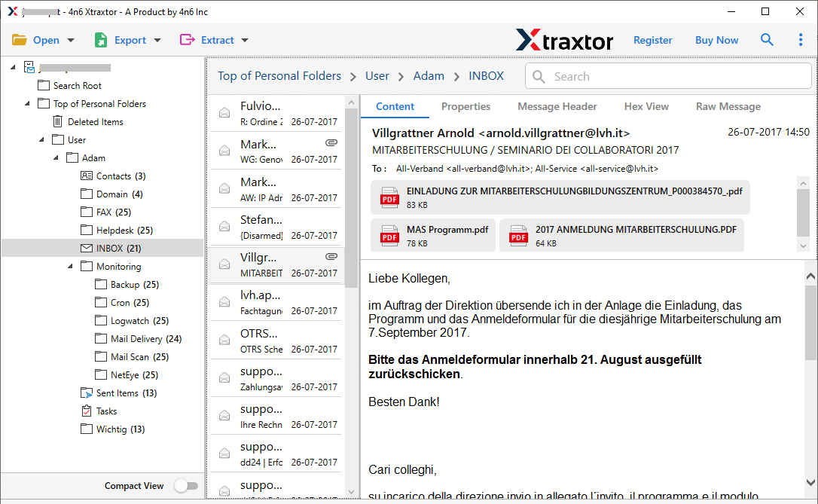818x504 pixels.
Task: Open the Hex View tab
Action: coord(646,106)
